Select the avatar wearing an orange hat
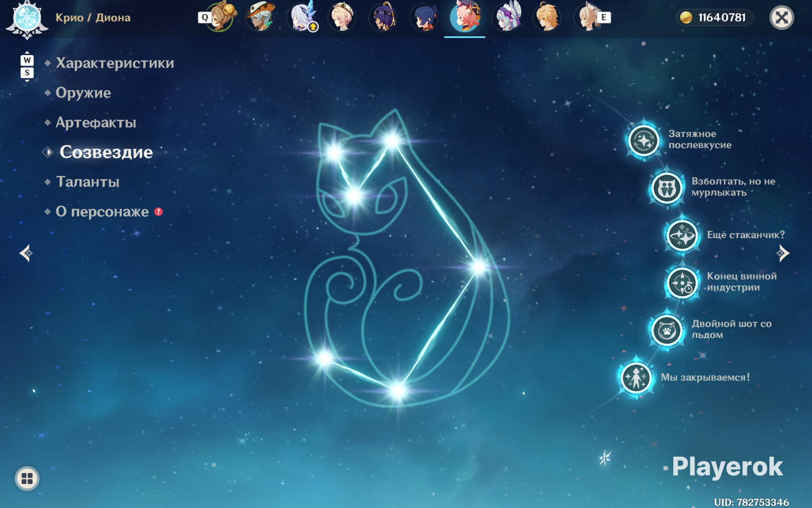This screenshot has width=812, height=508. click(x=261, y=17)
